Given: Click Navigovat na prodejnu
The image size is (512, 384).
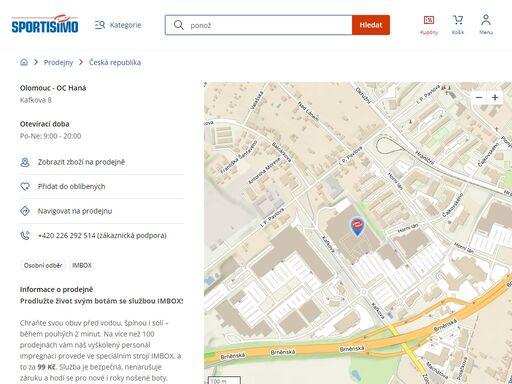Looking at the screenshot, I should click(102, 211).
